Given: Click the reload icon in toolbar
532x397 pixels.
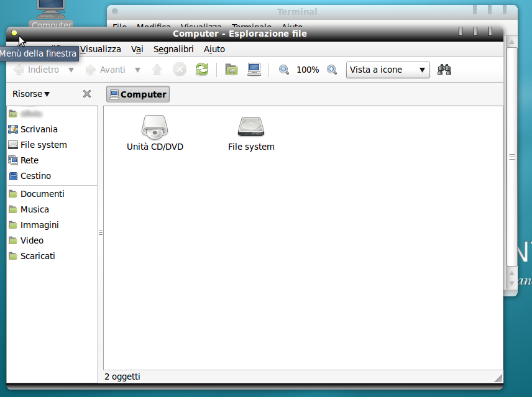Looking at the screenshot, I should 202,70.
